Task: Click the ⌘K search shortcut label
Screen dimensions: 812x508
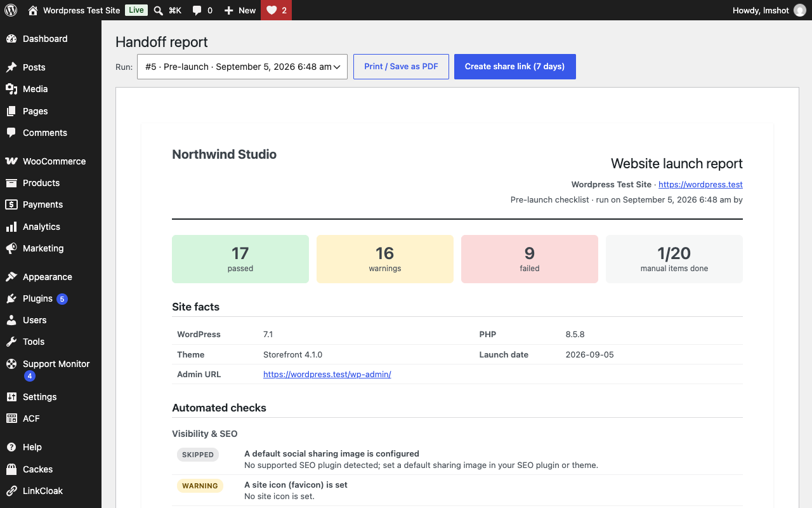Action: pos(175,10)
